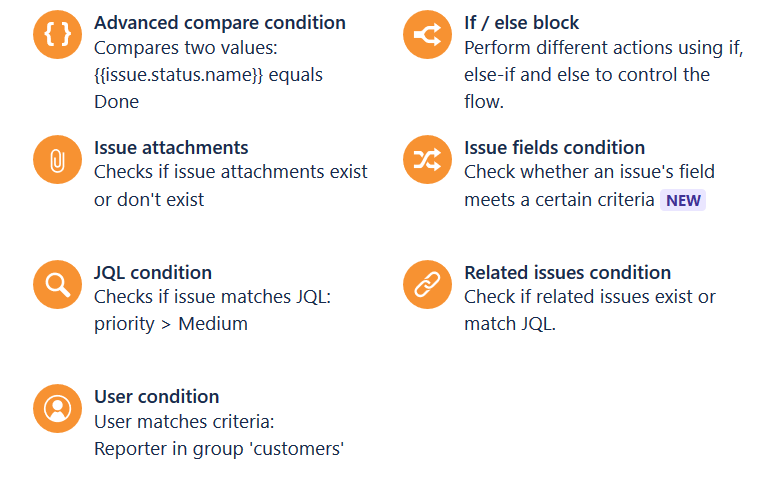Click the paperclip Issue attachments icon
This screenshot has width=770, height=480.
click(57, 160)
